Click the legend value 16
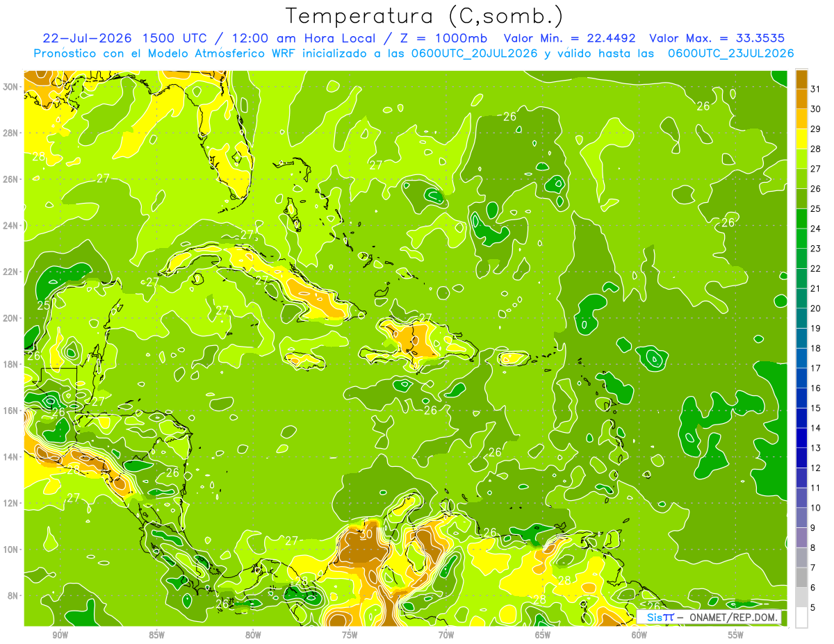Viewport: 834px width, 644px height. click(816, 388)
